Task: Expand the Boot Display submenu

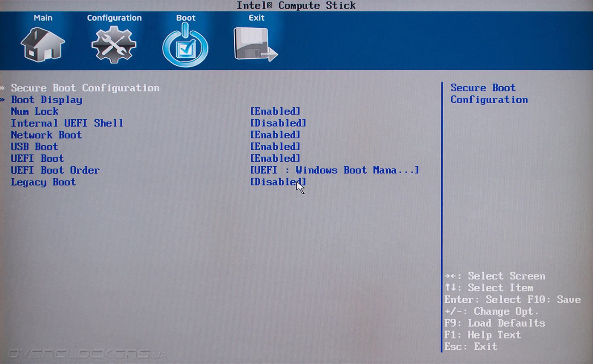Action: point(47,100)
